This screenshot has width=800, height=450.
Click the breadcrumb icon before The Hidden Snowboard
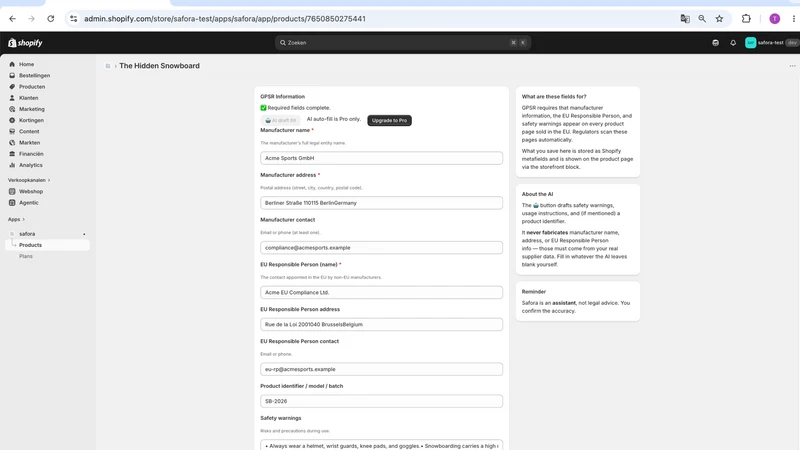click(x=108, y=66)
